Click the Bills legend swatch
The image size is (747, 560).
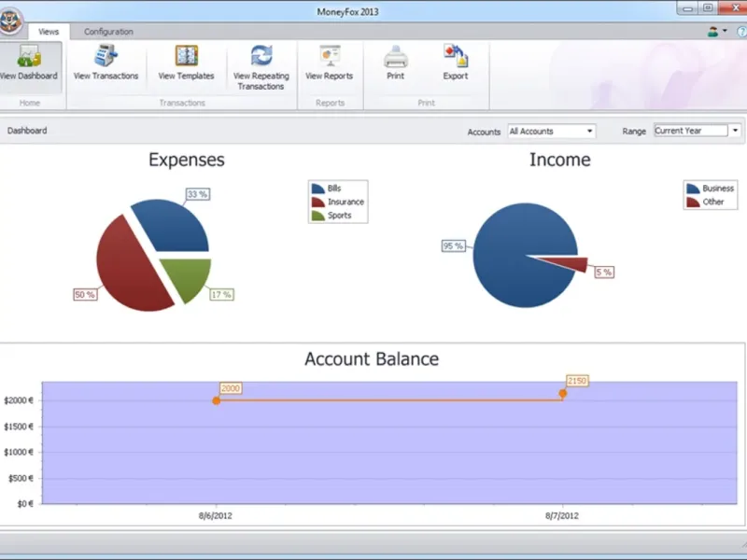point(318,189)
